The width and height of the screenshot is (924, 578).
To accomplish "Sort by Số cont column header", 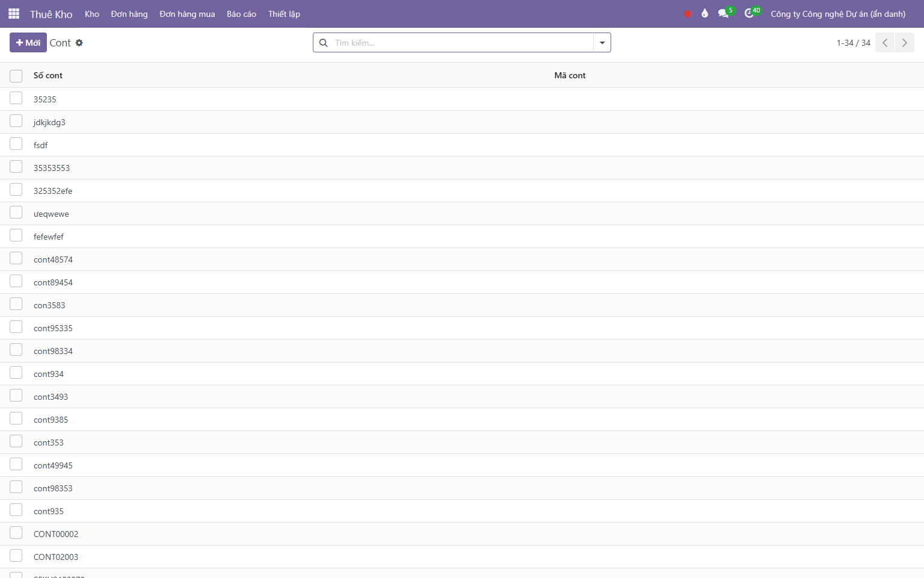I will [x=48, y=75].
